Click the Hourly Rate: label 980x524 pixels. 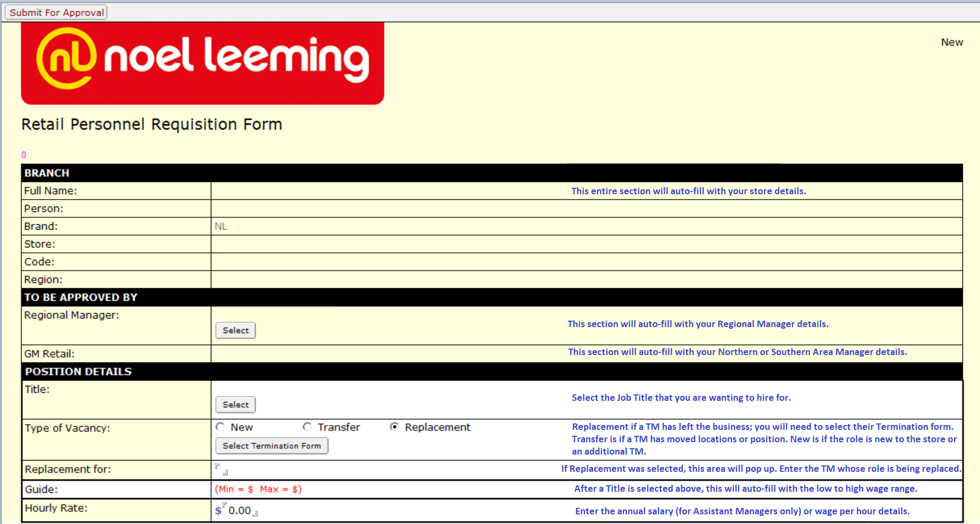coord(56,508)
